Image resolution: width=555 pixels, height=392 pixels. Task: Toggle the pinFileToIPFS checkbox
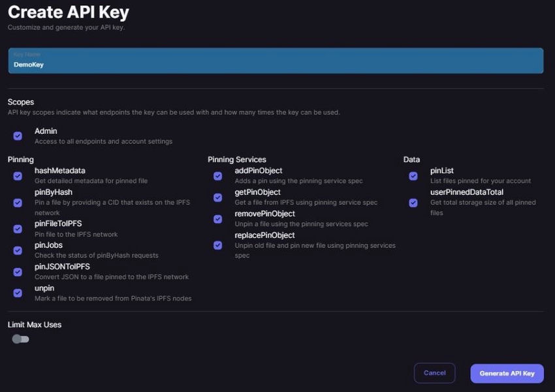point(18,229)
